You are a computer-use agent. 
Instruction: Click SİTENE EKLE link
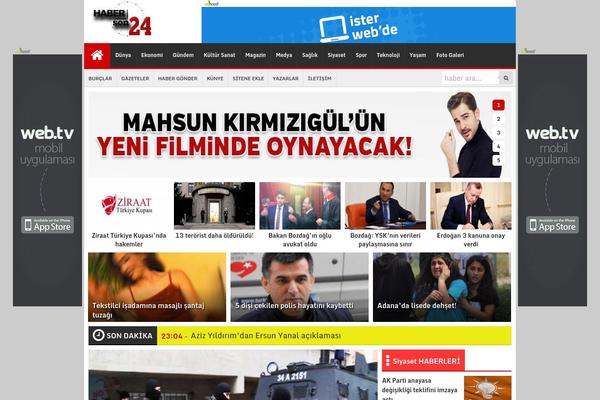point(248,78)
